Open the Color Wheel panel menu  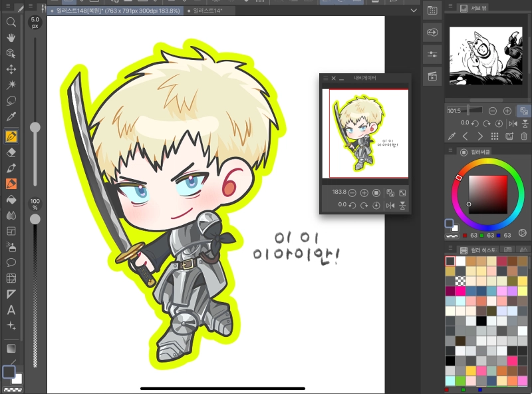[450, 152]
